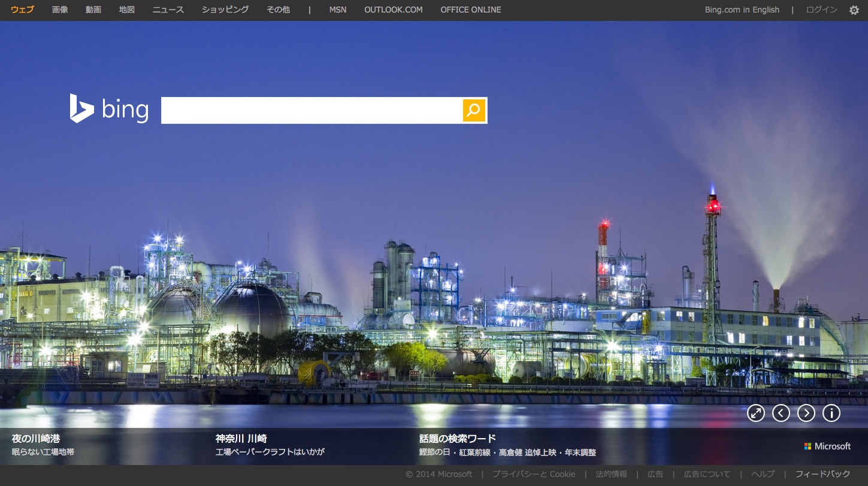Go to next background image arrow
868x486 pixels.
pos(806,413)
